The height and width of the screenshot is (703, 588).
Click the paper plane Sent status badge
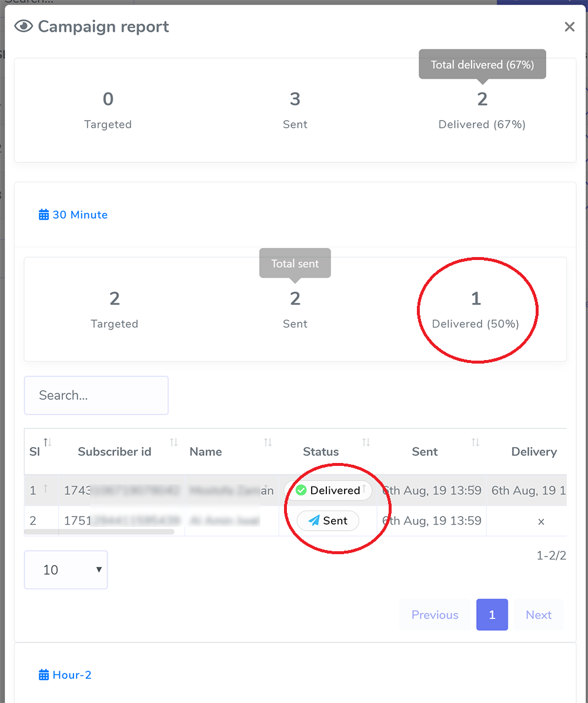click(328, 520)
